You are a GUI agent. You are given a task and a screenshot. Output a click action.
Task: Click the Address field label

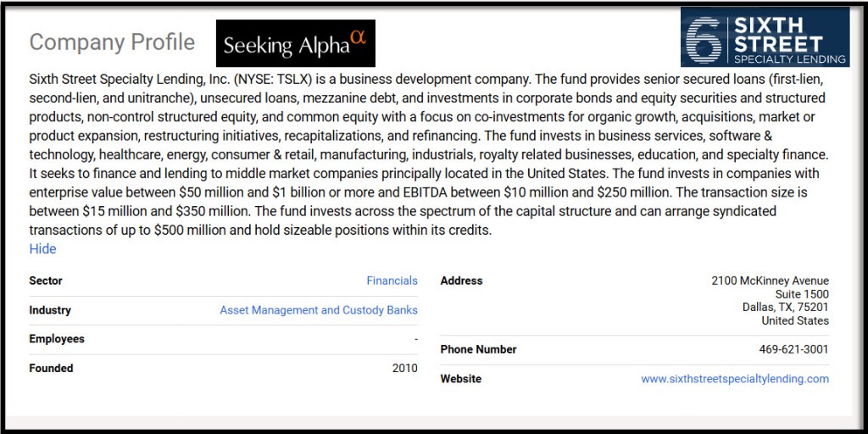point(461,281)
